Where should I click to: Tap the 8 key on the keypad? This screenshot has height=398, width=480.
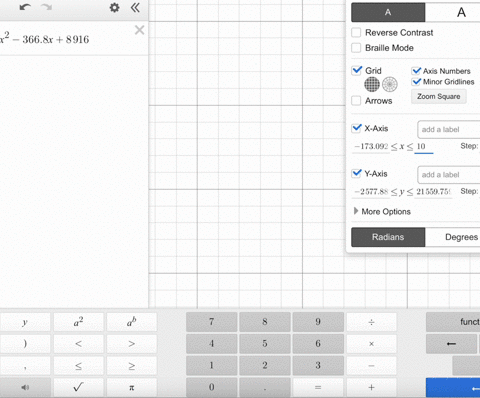point(265,322)
